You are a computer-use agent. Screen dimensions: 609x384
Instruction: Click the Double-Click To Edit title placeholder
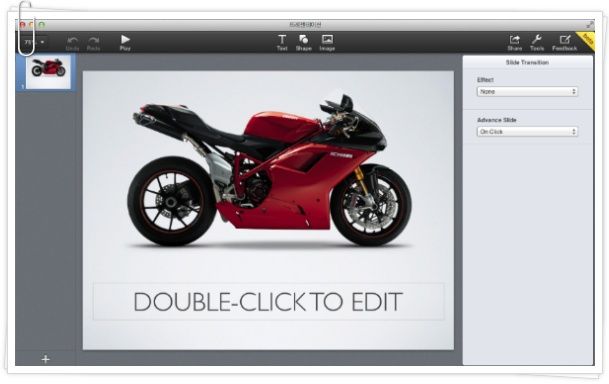click(x=268, y=302)
